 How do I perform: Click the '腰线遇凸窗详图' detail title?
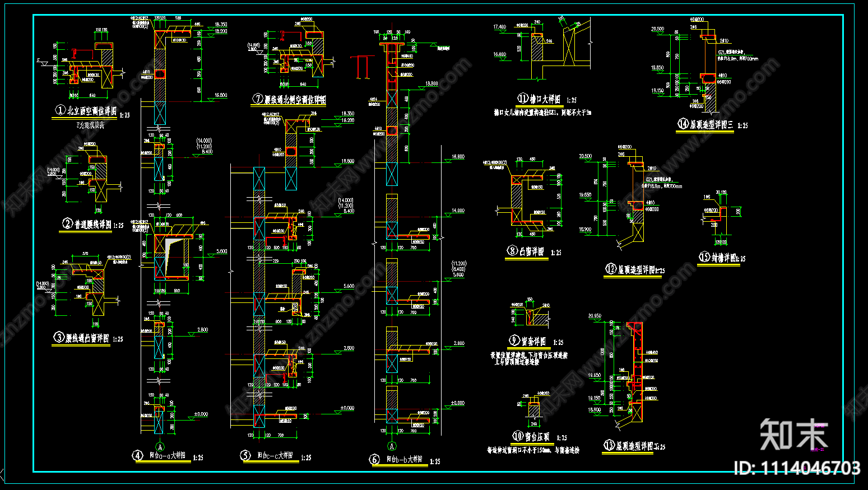[87, 338]
